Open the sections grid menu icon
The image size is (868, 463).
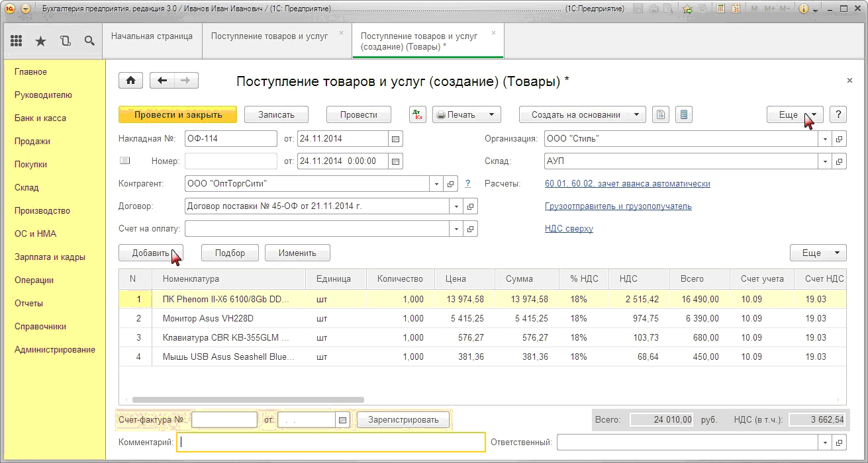17,41
